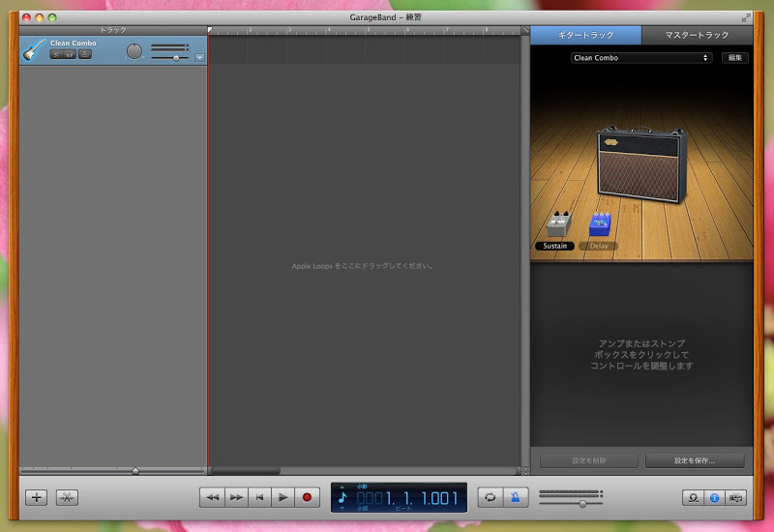Go to beginning of the song
The width and height of the screenshot is (774, 532).
pos(259,497)
